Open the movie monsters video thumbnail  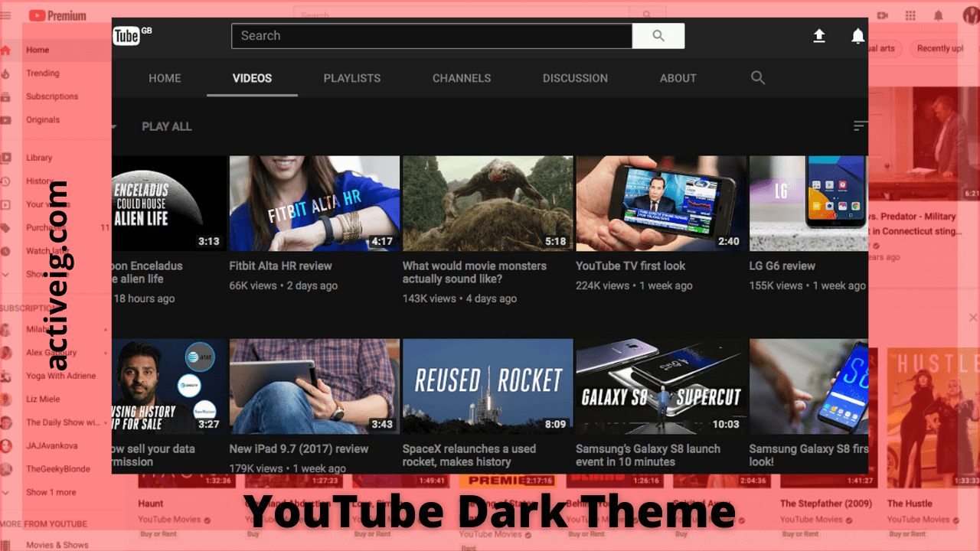(x=488, y=204)
